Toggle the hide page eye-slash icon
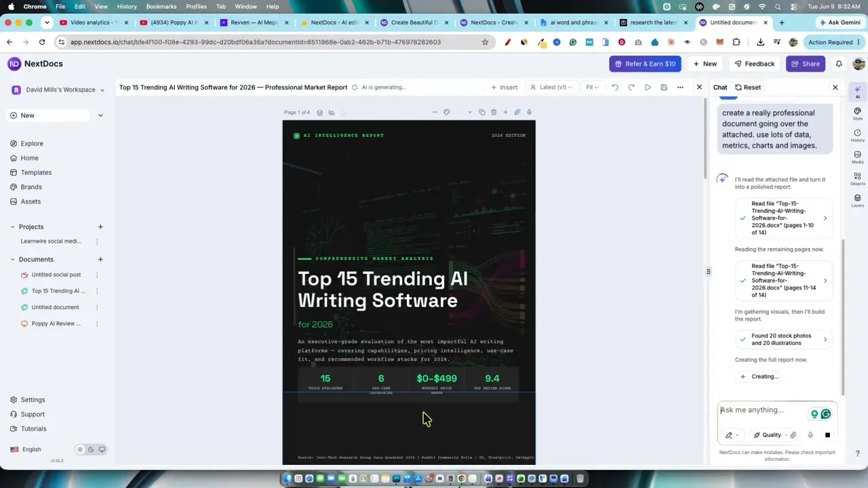Image resolution: width=868 pixels, height=488 pixels. pyautogui.click(x=331, y=113)
